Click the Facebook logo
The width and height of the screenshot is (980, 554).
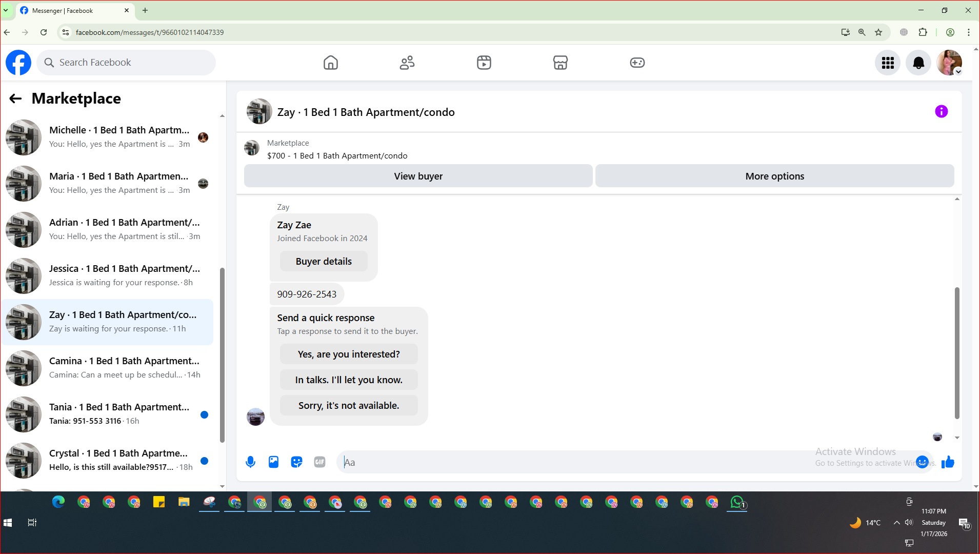pyautogui.click(x=18, y=63)
